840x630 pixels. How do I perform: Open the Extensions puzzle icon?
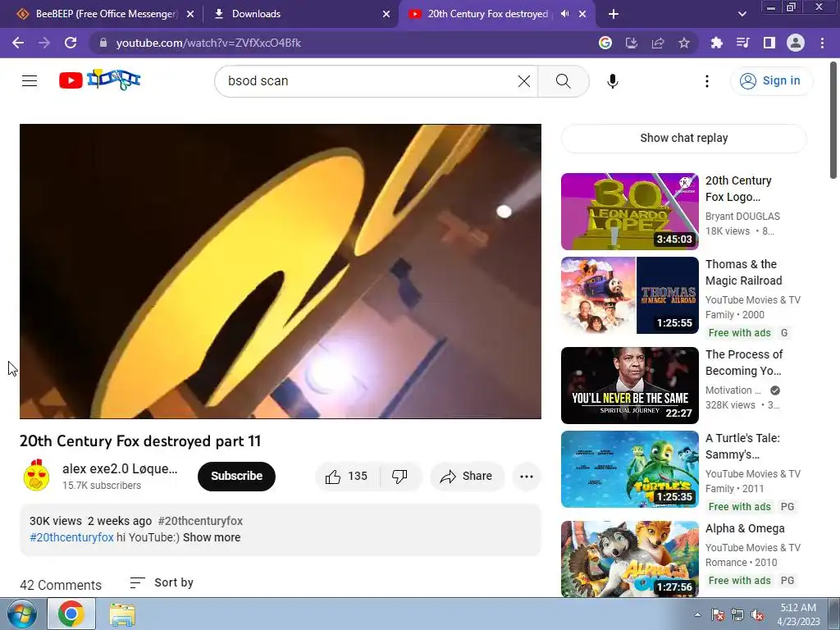(x=716, y=43)
